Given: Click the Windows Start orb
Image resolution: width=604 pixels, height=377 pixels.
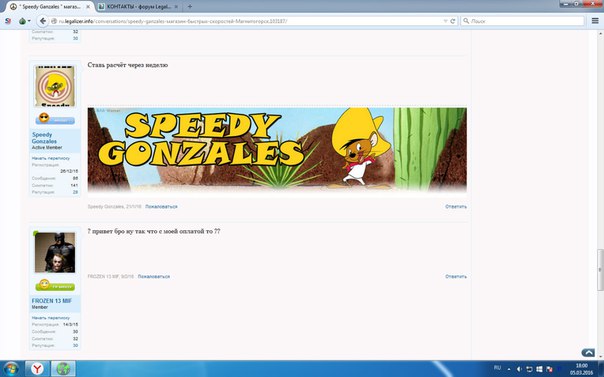Looking at the screenshot, I should pyautogui.click(x=10, y=369).
